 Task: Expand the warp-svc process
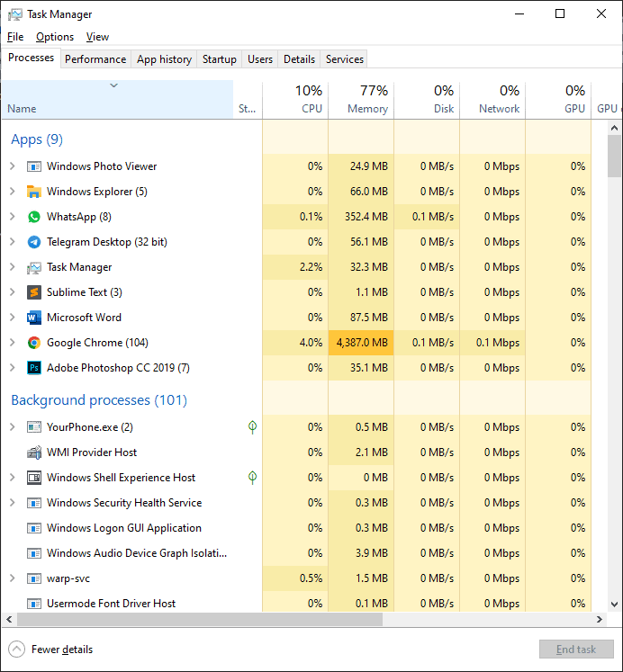[x=13, y=578]
